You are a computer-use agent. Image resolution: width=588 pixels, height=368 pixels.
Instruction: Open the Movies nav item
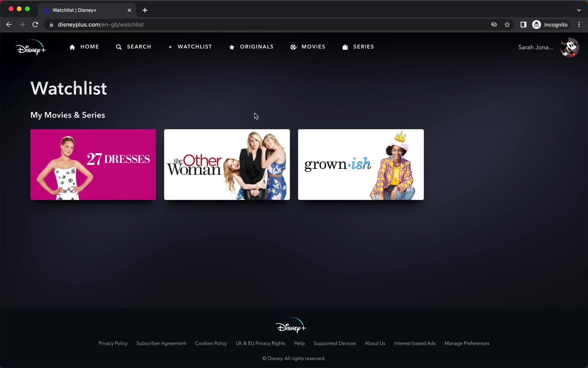(308, 47)
